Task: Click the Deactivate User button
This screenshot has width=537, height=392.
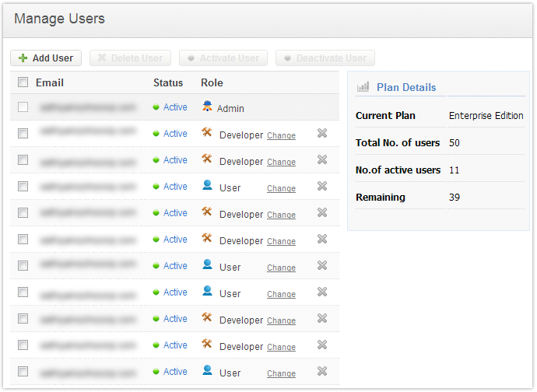Action: [x=325, y=58]
